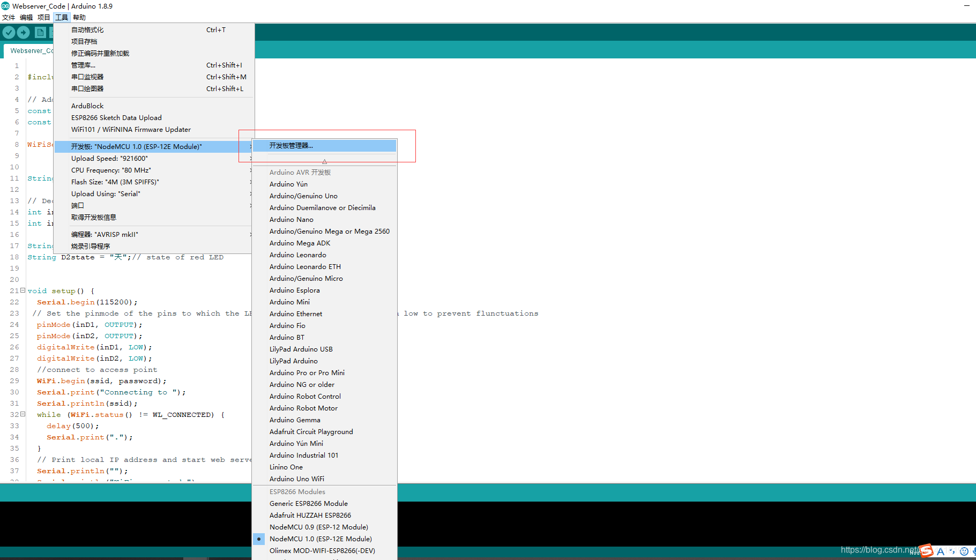Open the 帮助 (Help) menu
This screenshot has width=976, height=560.
point(79,17)
